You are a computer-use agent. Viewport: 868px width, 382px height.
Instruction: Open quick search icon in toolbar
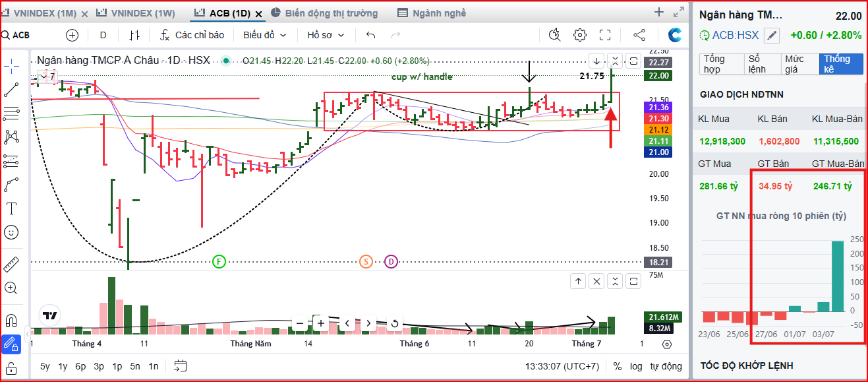pos(554,35)
